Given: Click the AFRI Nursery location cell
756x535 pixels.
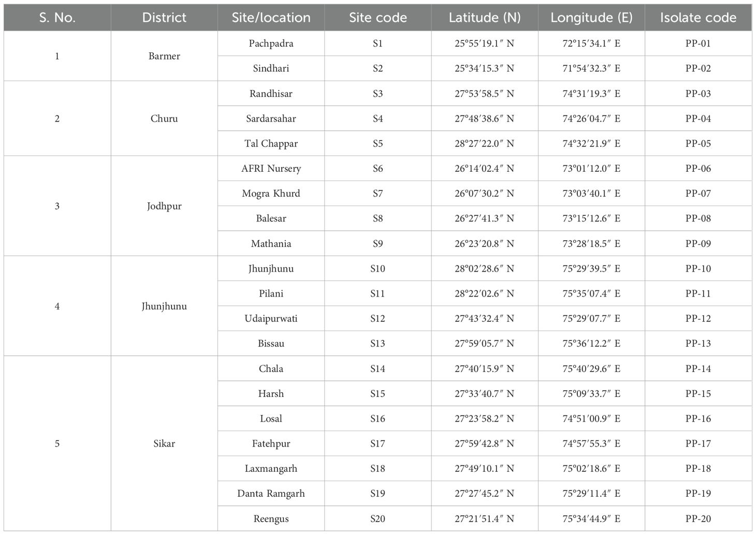Looking at the screenshot, I should click(271, 168).
